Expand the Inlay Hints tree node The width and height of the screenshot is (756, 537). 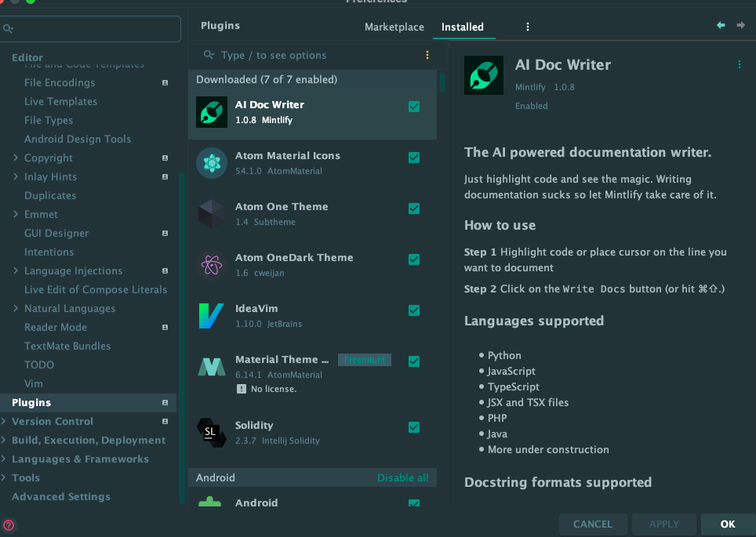[x=16, y=177]
